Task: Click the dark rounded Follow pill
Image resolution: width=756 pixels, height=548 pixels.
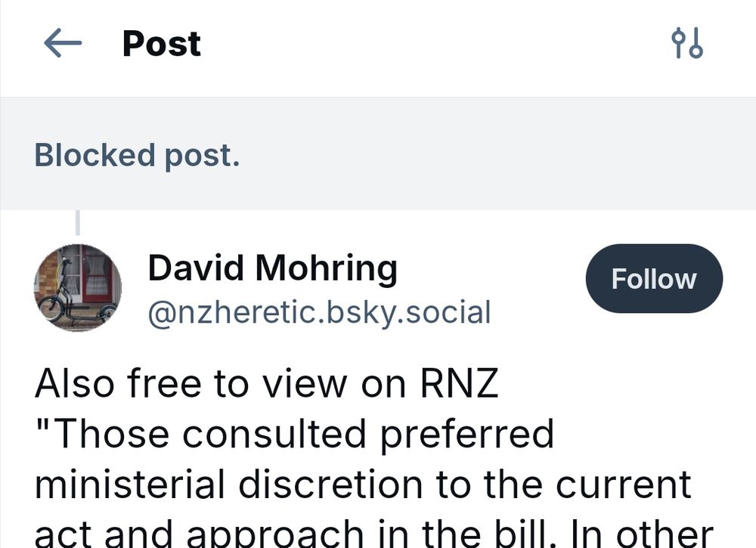Action: point(653,278)
